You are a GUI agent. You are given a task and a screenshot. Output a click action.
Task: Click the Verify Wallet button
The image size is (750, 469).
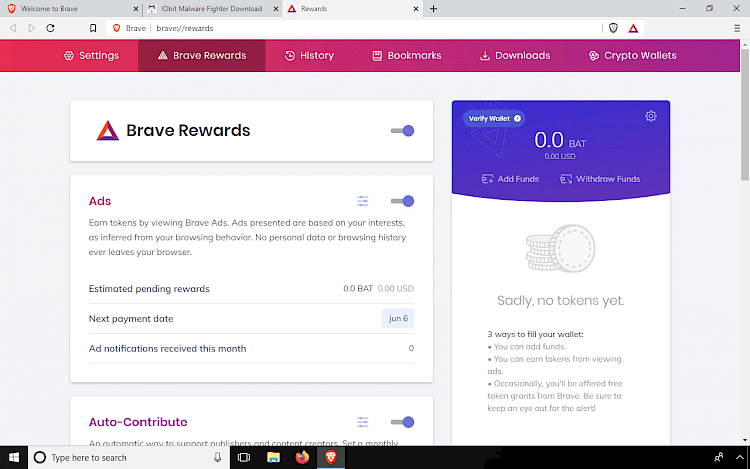pyautogui.click(x=494, y=119)
